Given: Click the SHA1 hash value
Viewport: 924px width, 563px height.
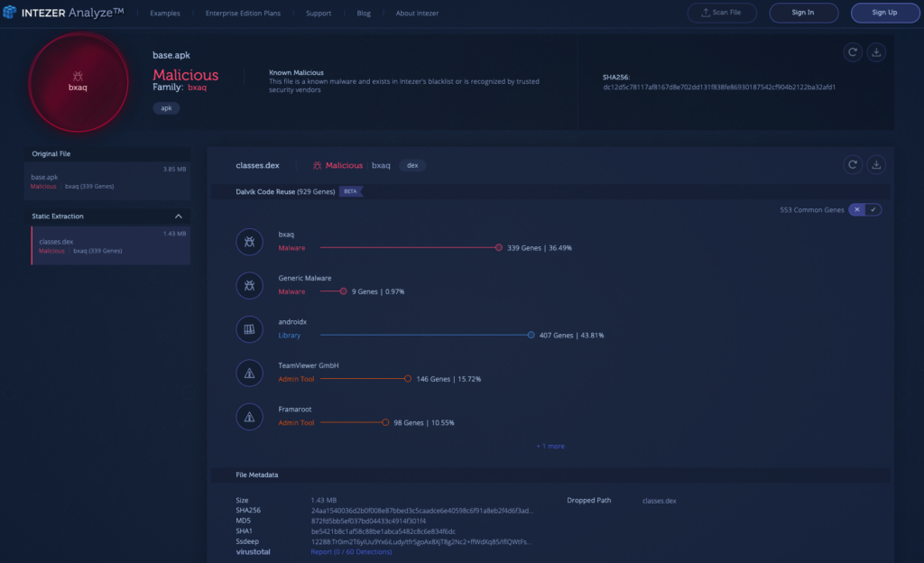Looking at the screenshot, I should (383, 531).
